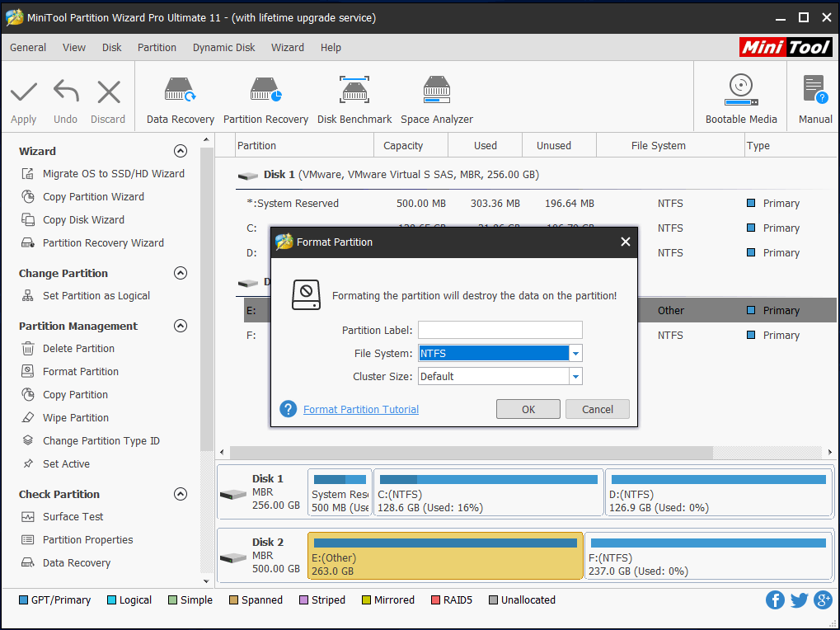
Task: Select Wipe Partition in sidebar
Action: pos(65,417)
